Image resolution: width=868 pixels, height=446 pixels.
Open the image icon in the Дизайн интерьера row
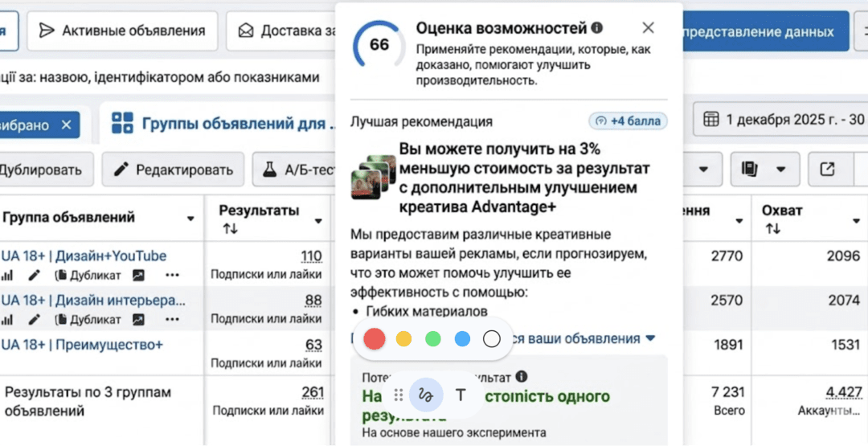click(138, 319)
